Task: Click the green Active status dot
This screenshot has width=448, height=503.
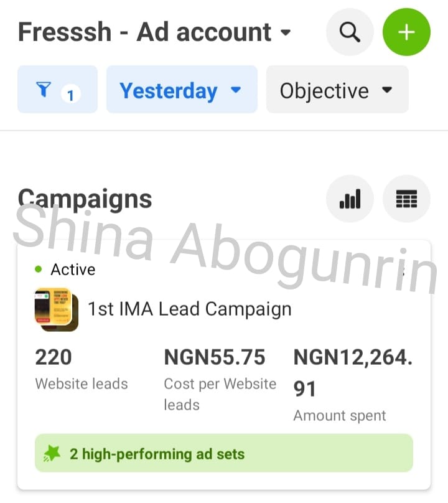Action: point(39,270)
